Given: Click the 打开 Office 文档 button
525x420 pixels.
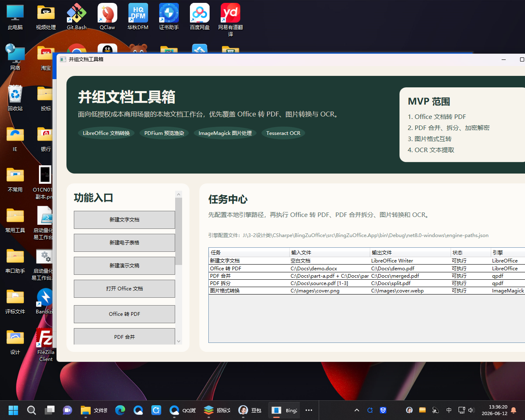Looking at the screenshot, I should point(124,289).
